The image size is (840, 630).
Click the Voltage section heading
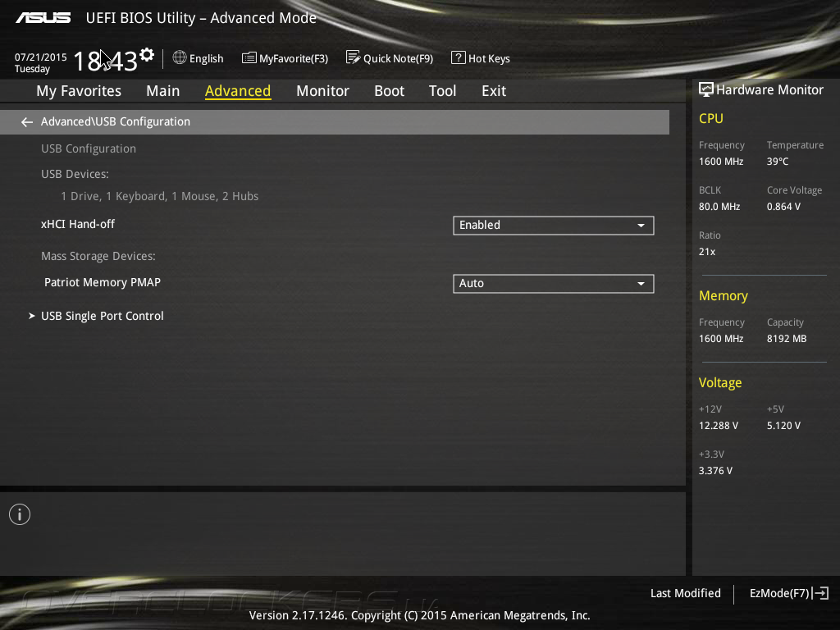(720, 382)
